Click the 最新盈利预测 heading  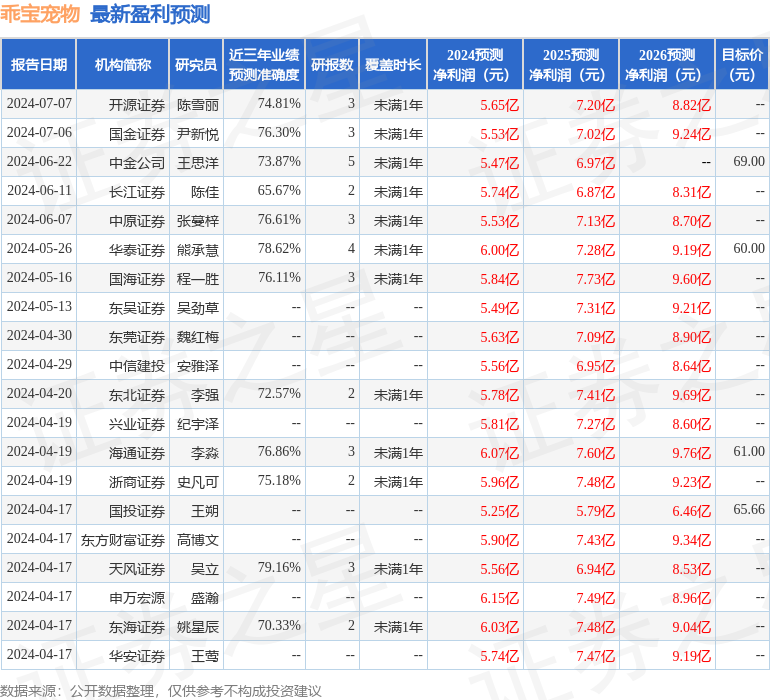coord(150,14)
